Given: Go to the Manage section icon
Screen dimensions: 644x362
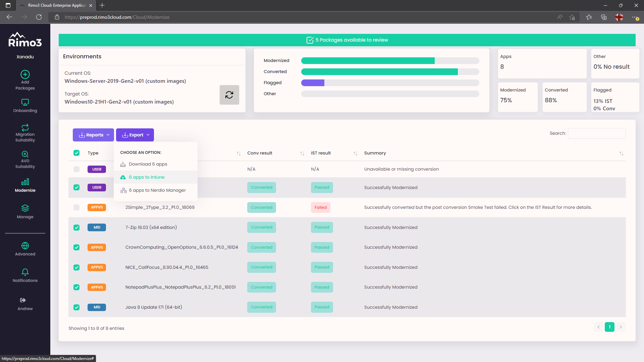Looking at the screenshot, I should 25,208.
